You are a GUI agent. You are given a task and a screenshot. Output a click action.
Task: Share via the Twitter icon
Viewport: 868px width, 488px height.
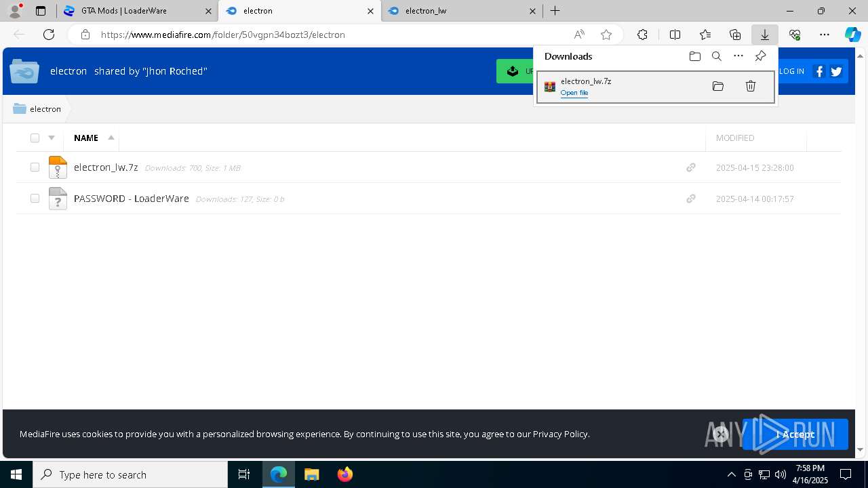836,71
